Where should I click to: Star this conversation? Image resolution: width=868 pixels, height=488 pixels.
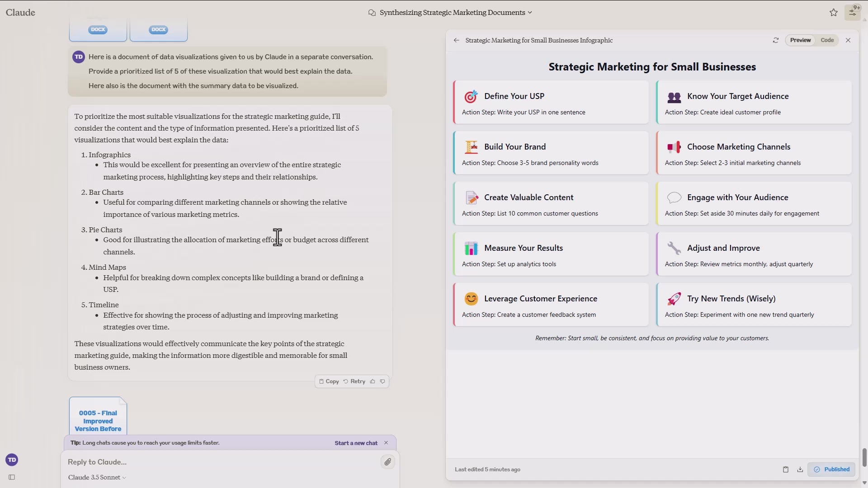pyautogui.click(x=833, y=13)
